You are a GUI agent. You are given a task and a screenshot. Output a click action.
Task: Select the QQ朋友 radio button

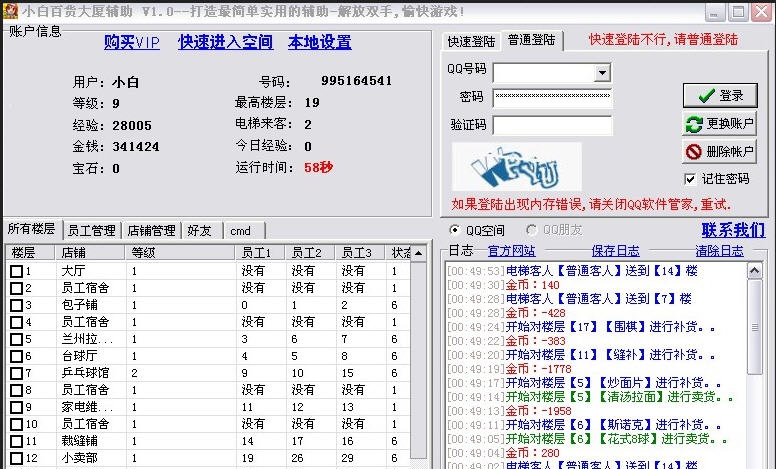[531, 230]
